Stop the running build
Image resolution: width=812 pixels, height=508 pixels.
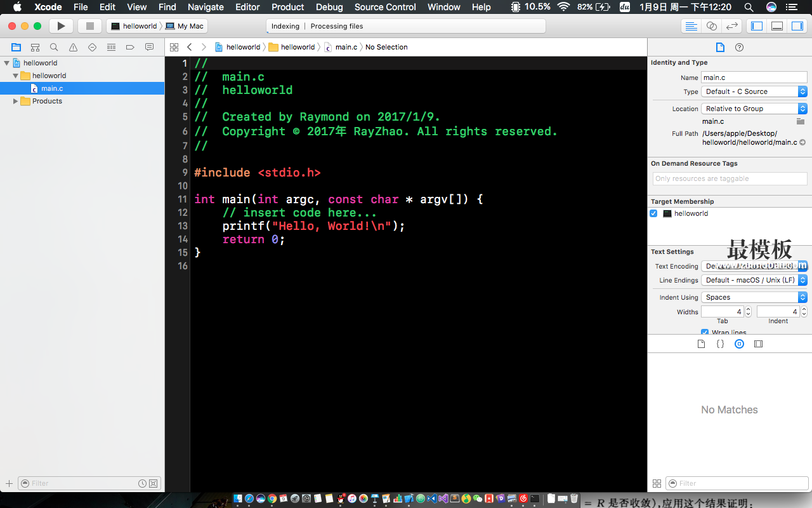[x=89, y=26]
